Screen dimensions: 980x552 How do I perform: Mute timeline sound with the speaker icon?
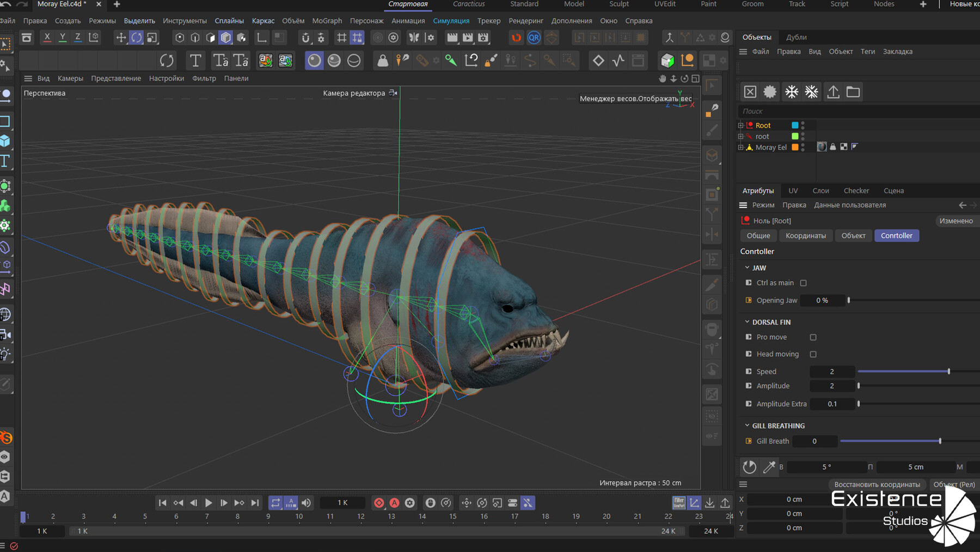point(305,502)
